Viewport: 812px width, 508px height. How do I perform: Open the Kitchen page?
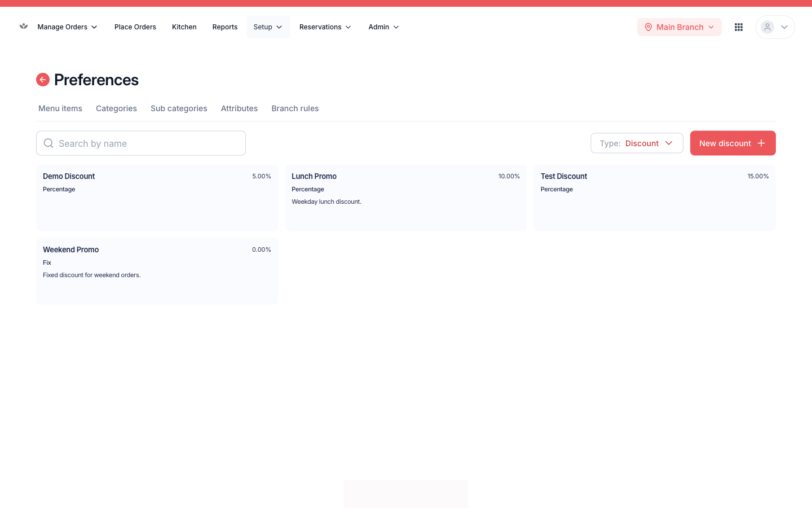184,27
